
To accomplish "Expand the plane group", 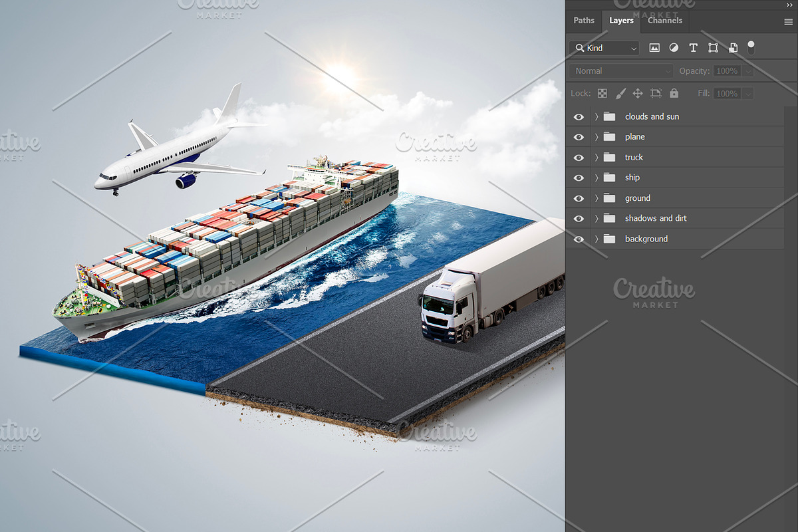I will (x=597, y=137).
